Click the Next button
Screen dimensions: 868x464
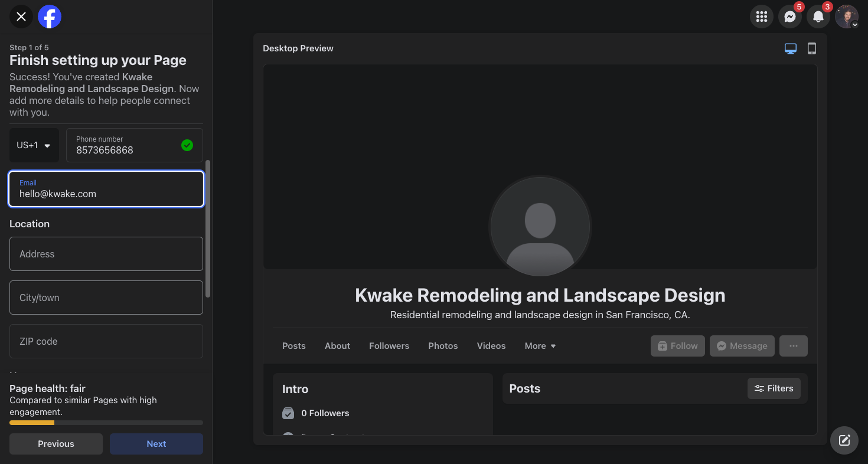156,444
